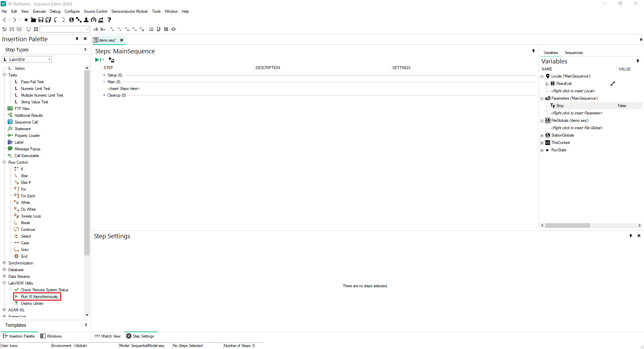This screenshot has width=644, height=349.
Task: Open a file using the folder icon
Action: [x=33, y=20]
